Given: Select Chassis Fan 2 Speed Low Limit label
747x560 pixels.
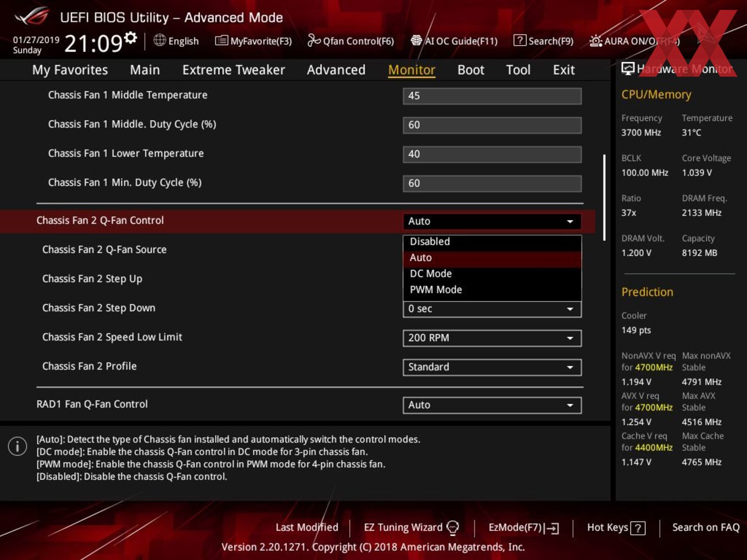Looking at the screenshot, I should click(112, 337).
